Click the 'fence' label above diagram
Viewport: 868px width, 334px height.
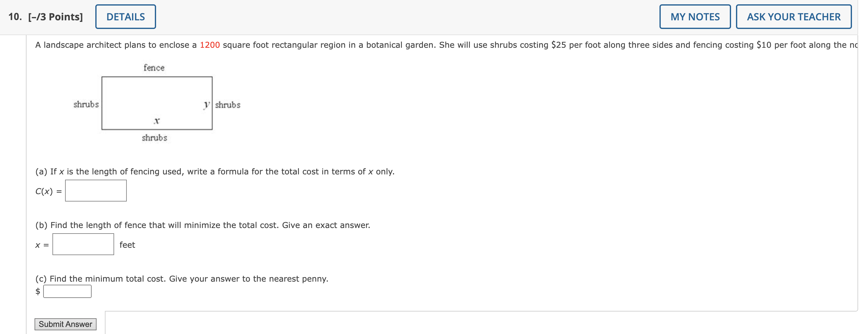point(154,68)
